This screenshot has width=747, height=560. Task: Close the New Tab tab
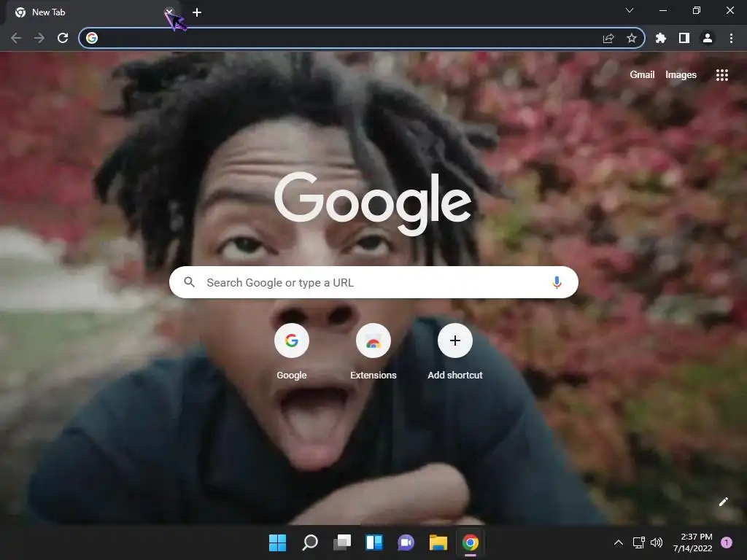(169, 12)
